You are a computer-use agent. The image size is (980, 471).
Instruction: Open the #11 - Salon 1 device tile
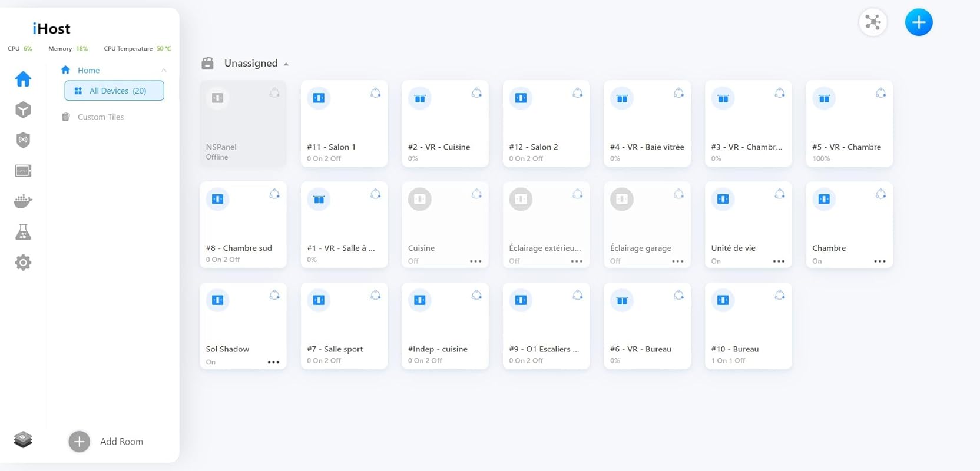pyautogui.click(x=344, y=124)
